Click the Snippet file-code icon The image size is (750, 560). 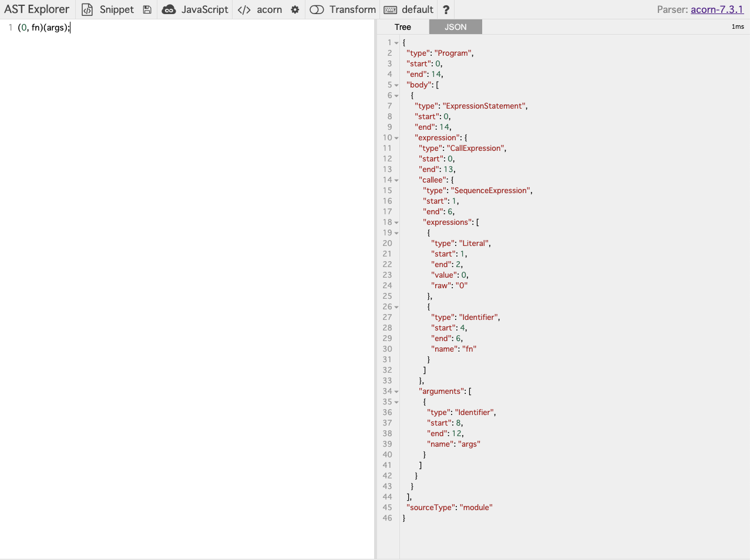point(87,9)
